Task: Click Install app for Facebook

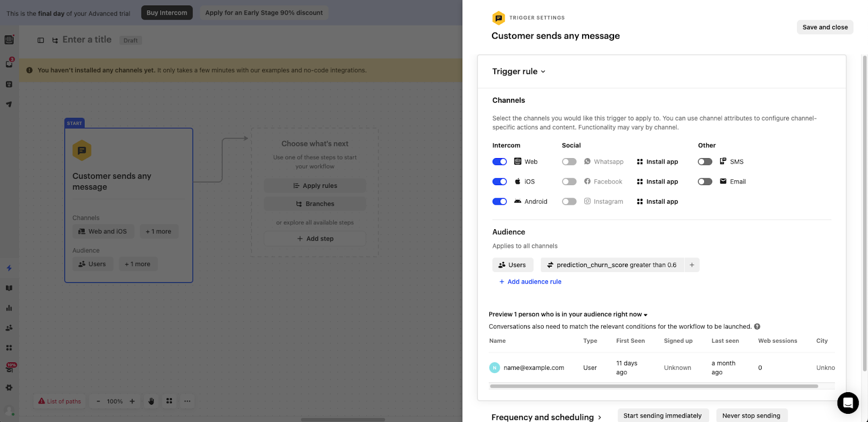Action: [658, 181]
